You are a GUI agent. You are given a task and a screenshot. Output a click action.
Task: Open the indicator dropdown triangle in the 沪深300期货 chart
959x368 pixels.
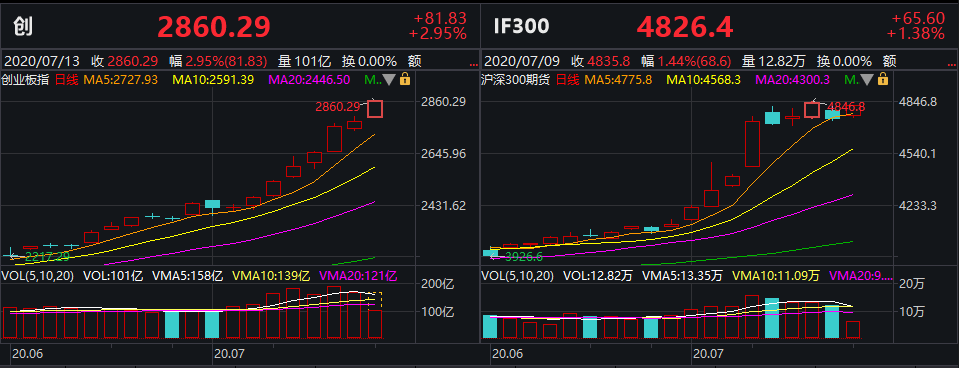[x=867, y=79]
